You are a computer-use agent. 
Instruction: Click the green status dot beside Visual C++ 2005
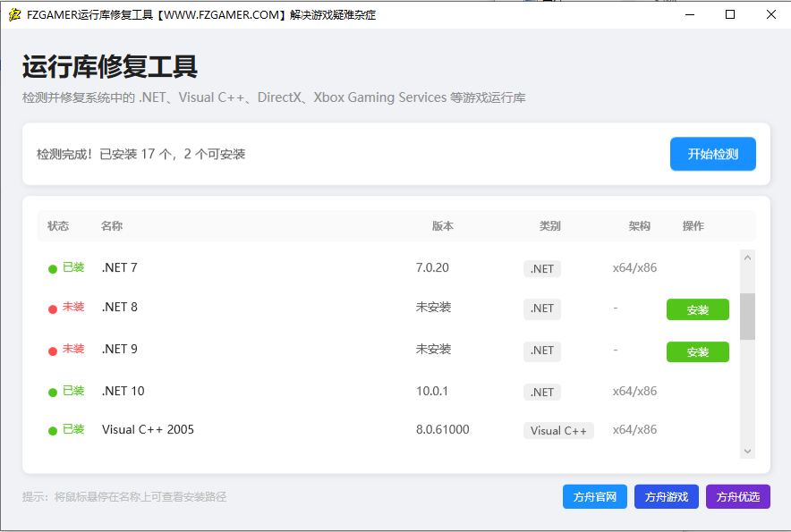point(52,430)
